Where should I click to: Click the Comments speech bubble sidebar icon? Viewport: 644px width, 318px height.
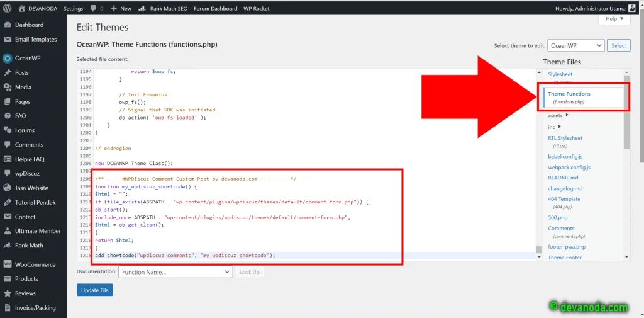tap(7, 145)
